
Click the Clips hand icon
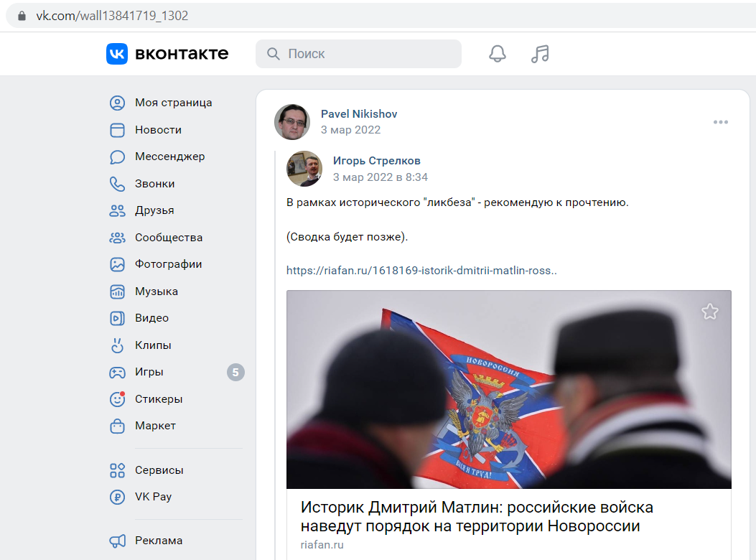[117, 345]
